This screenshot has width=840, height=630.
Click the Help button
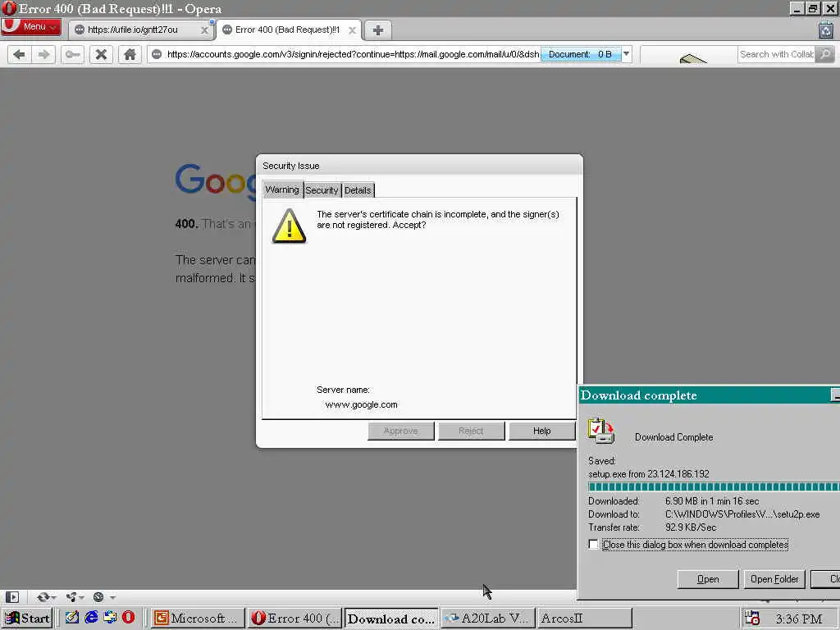[x=541, y=431]
